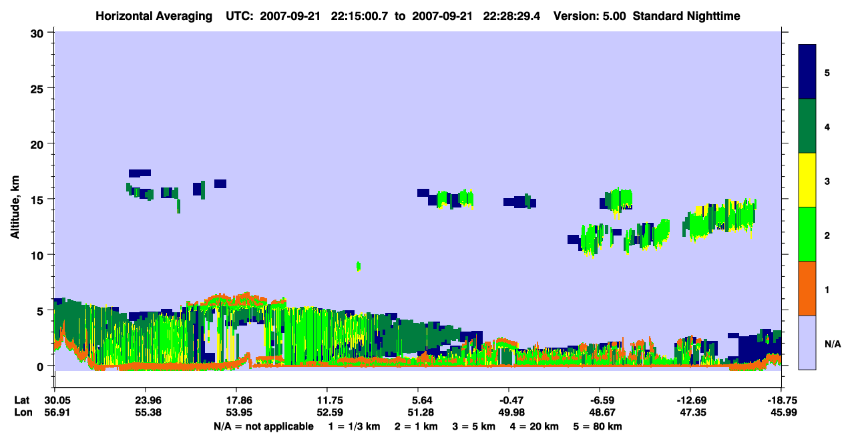Click the legend entry '2 = 1 km'
Screen dimensions: 868x445
(x=417, y=426)
